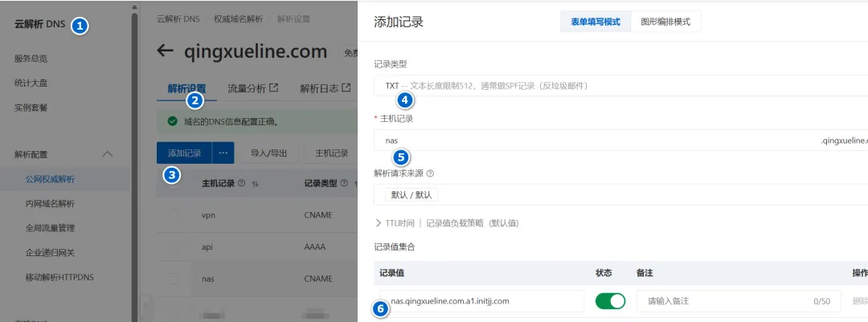
Task: Go back using the arrow beside qingxueline.com
Action: click(x=165, y=51)
